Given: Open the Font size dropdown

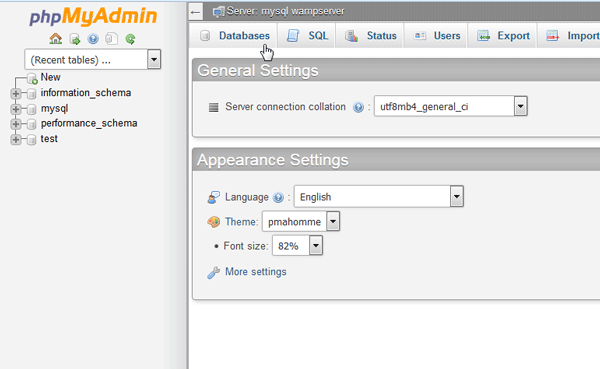Looking at the screenshot, I should (297, 245).
